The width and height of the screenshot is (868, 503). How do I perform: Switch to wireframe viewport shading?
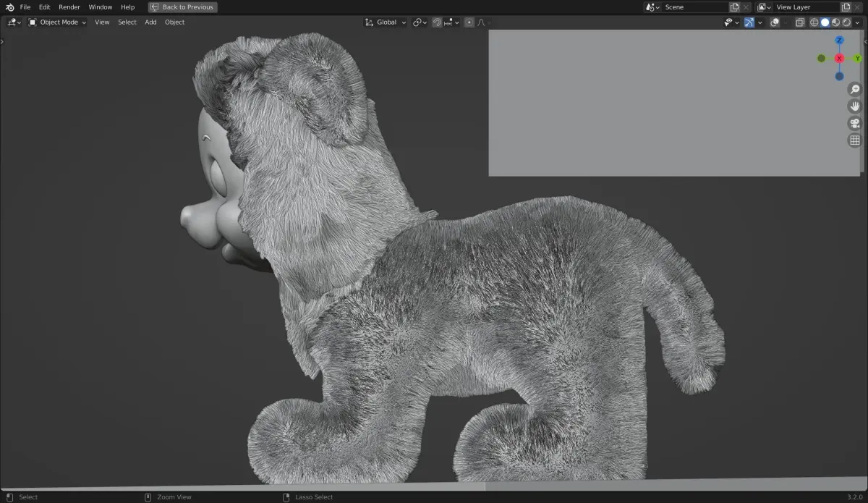tap(814, 22)
